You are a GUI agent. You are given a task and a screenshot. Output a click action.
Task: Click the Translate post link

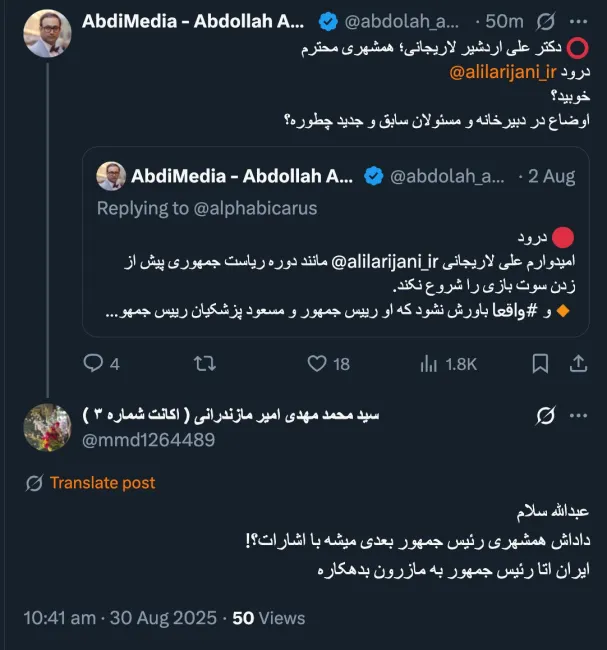pyautogui.click(x=102, y=483)
